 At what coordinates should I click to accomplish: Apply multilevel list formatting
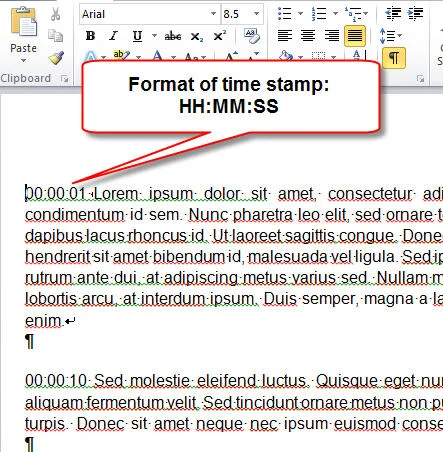pos(353,14)
